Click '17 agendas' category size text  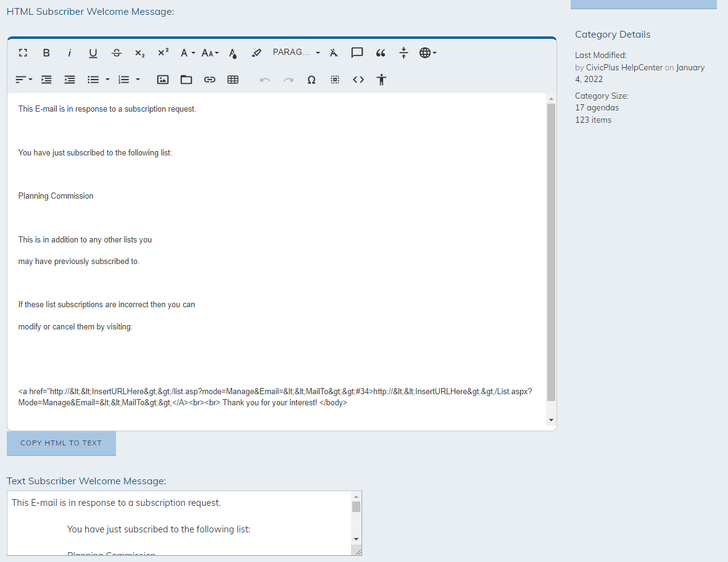tap(597, 108)
